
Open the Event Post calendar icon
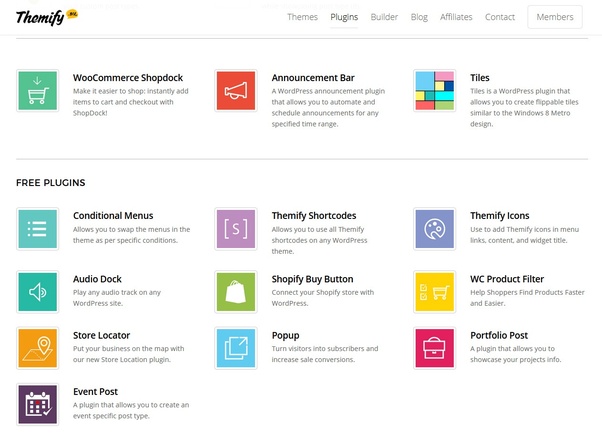[x=38, y=404]
